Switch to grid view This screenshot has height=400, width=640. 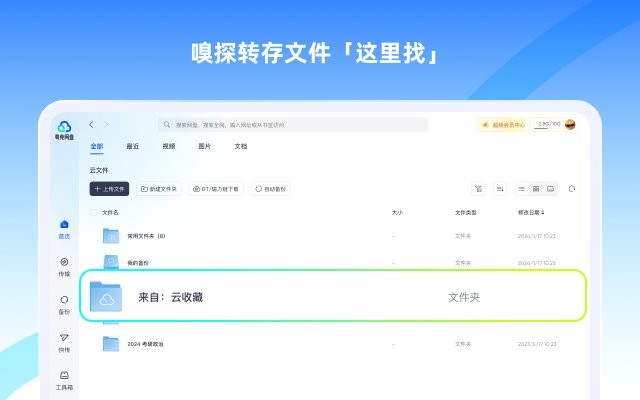[x=536, y=189]
